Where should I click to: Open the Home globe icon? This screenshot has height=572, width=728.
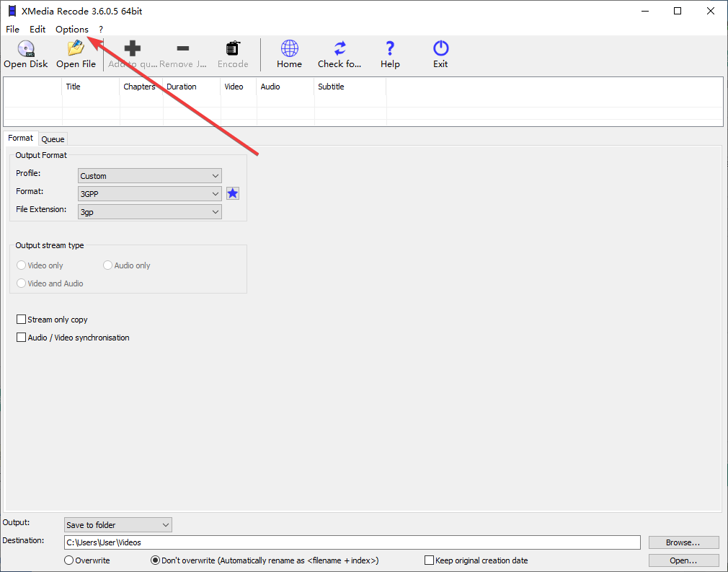pos(289,49)
